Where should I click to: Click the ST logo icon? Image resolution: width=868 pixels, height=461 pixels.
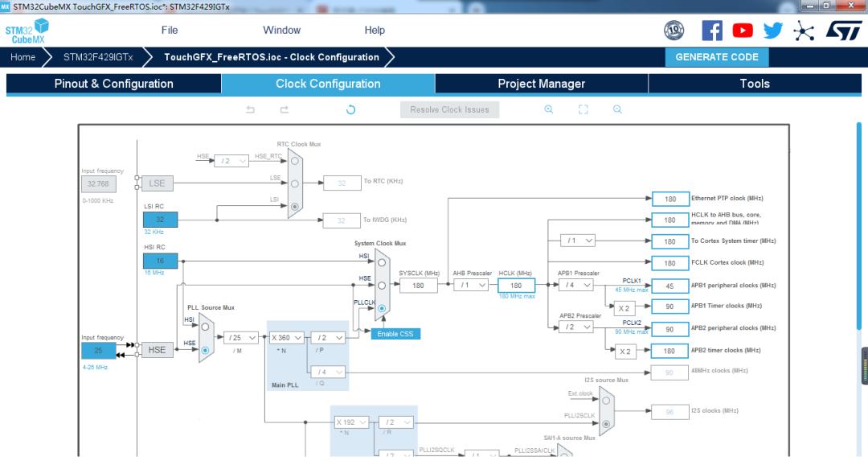[844, 31]
